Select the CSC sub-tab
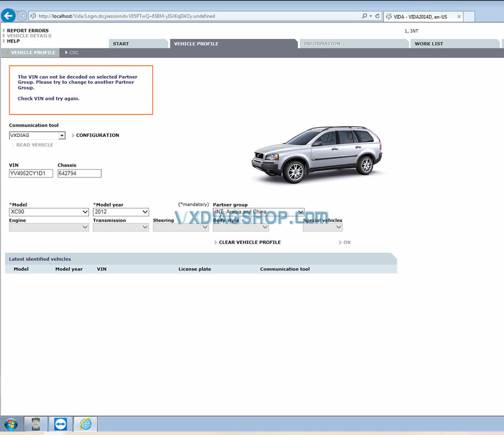 (x=74, y=52)
